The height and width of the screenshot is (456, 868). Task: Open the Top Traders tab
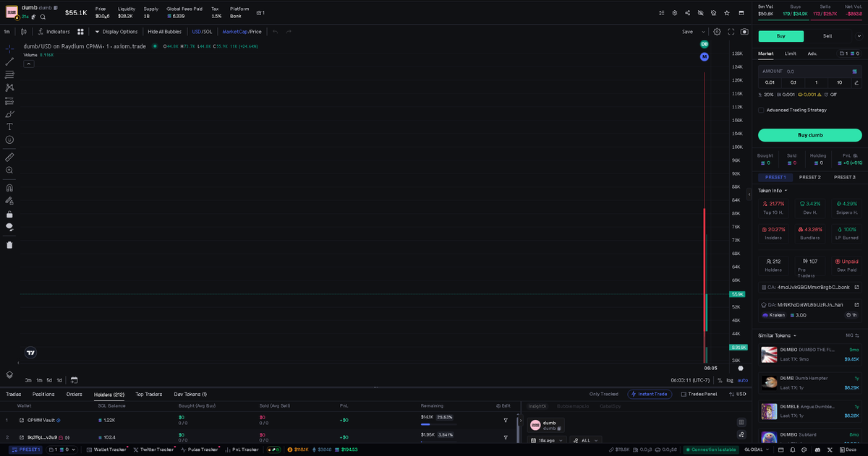click(148, 395)
